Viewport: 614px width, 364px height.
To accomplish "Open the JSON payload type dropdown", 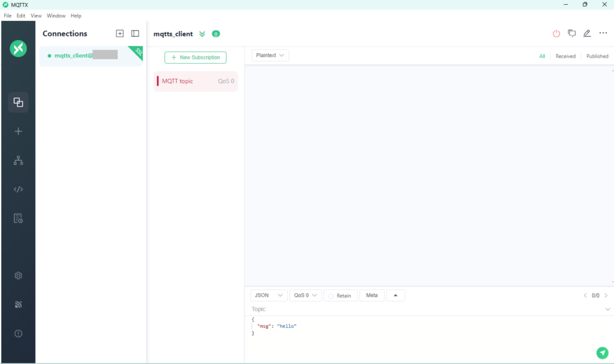I will click(x=269, y=296).
